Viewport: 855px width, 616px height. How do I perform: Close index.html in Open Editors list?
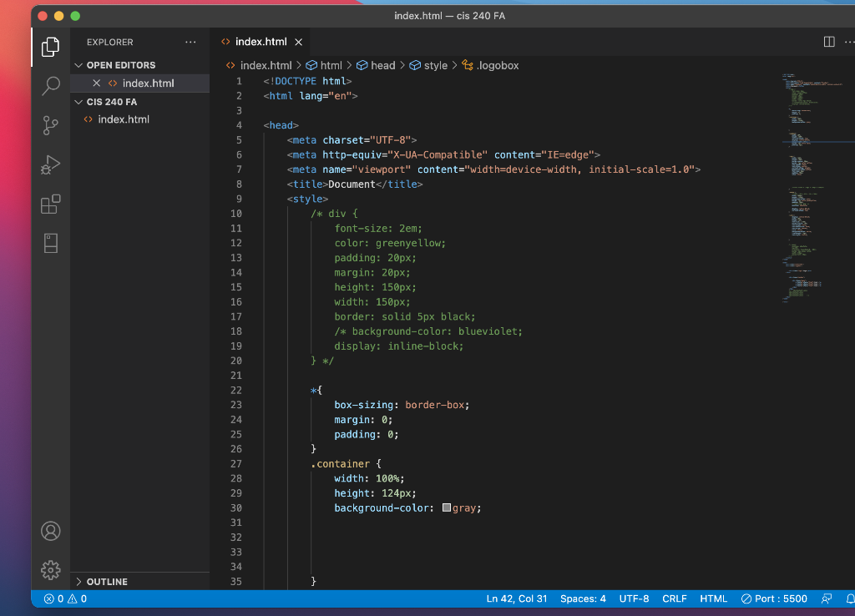[x=97, y=83]
